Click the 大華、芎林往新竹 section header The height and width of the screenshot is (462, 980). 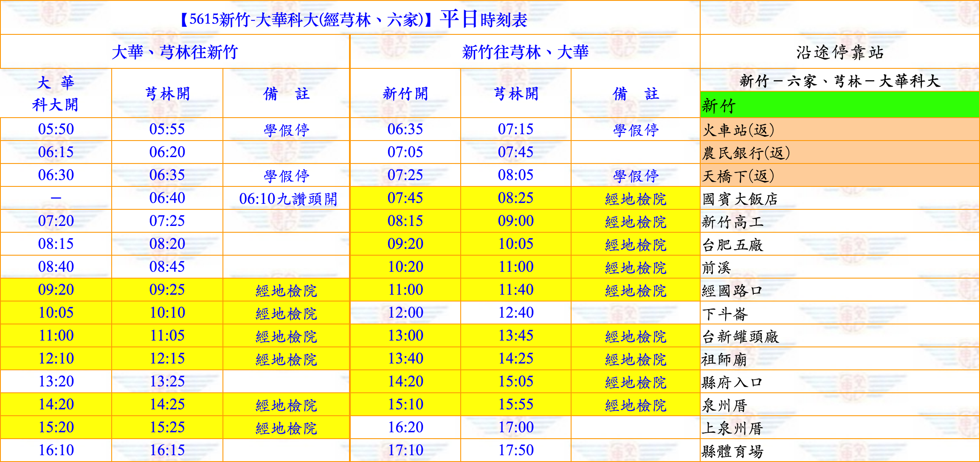pyautogui.click(x=175, y=52)
